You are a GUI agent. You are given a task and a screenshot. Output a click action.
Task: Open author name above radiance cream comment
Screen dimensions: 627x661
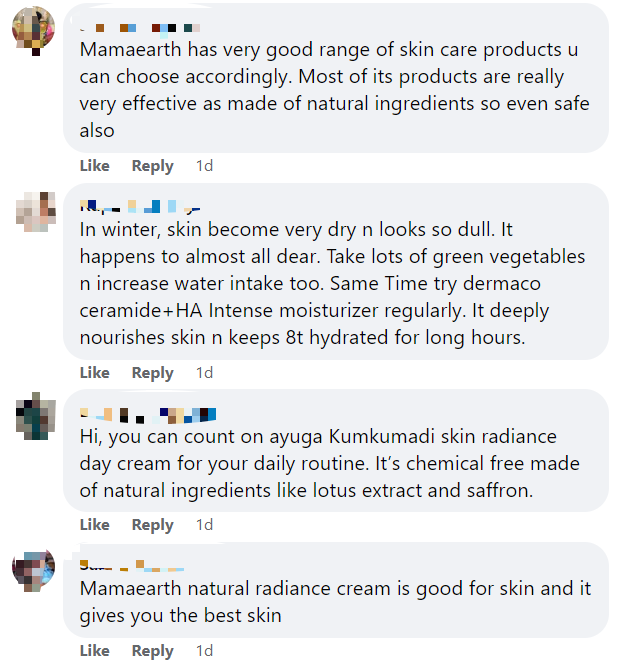tap(132, 565)
